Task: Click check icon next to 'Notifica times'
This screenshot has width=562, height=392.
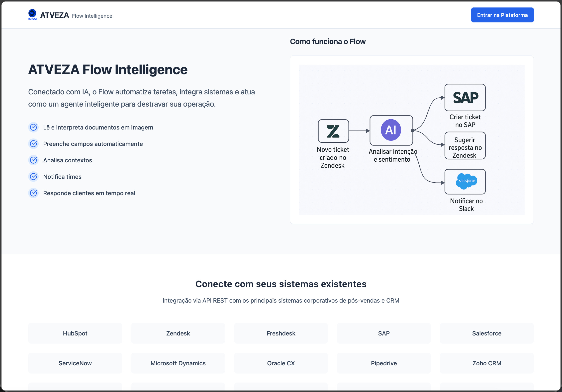Action: pos(33,177)
